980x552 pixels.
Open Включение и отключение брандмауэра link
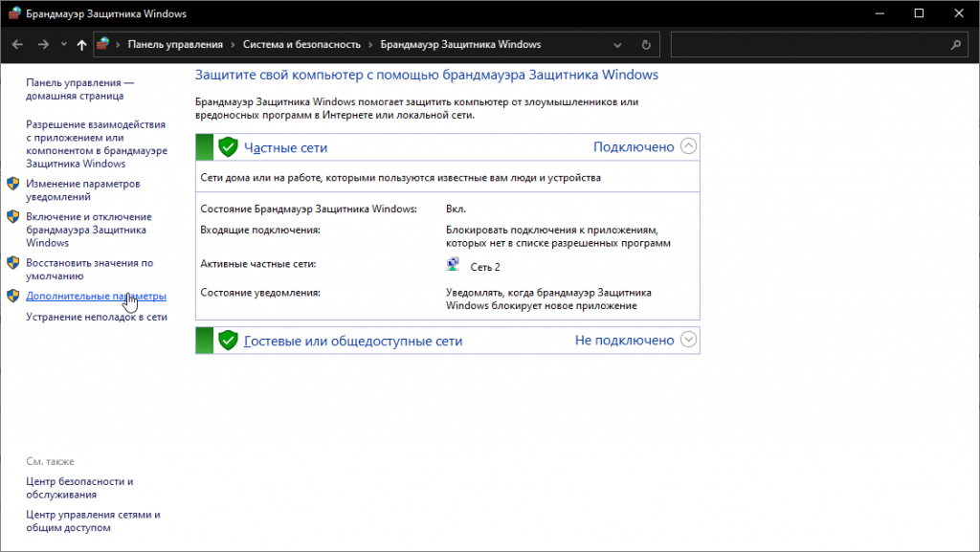point(88,230)
